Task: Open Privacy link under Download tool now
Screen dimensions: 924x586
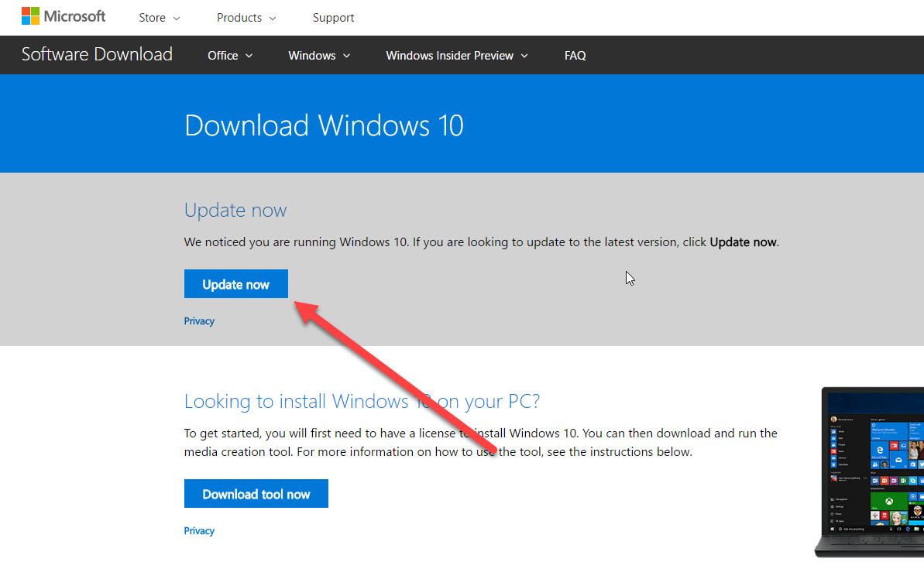Action: (x=199, y=530)
